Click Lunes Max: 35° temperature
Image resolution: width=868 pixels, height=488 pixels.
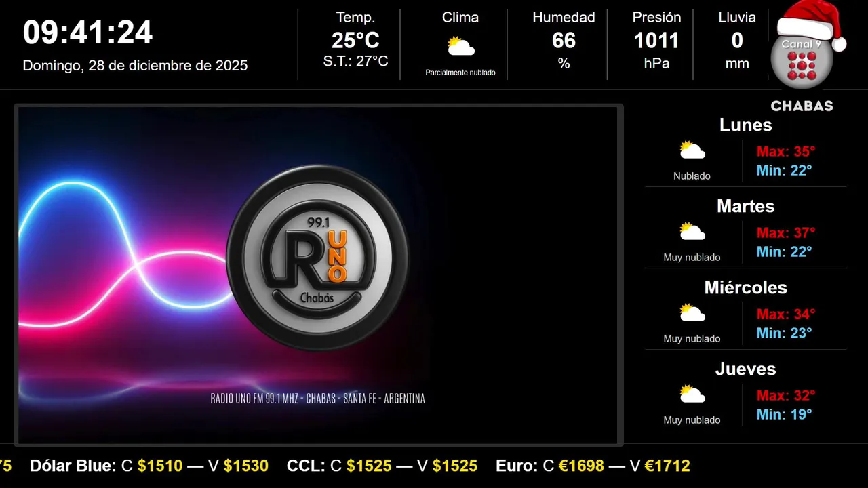786,152
